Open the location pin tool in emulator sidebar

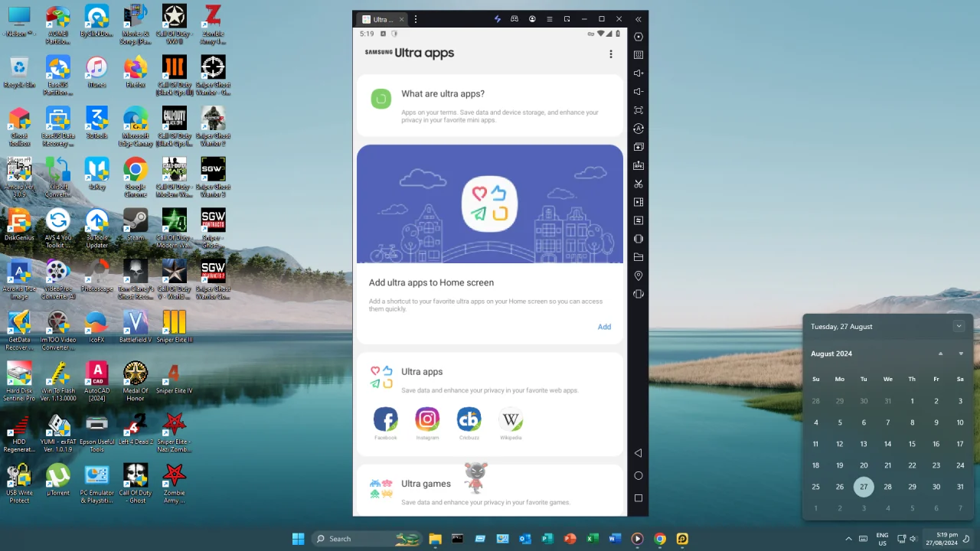639,275
